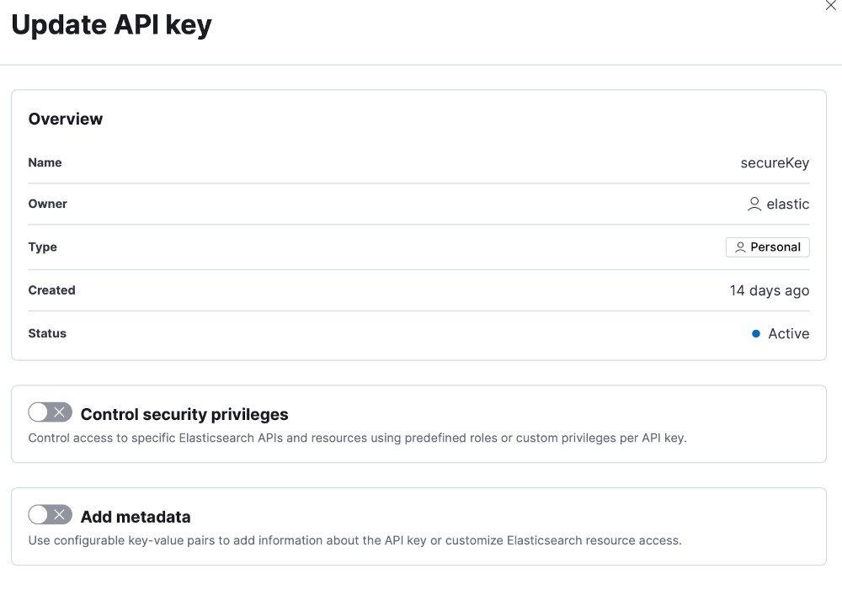Click the blue Active status dot
This screenshot has width=842, height=616.
(x=756, y=333)
